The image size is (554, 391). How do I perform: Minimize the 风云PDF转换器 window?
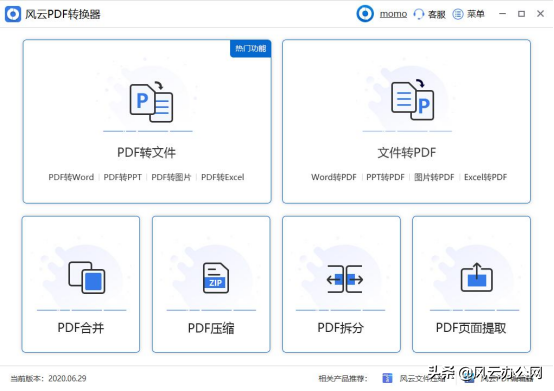pyautogui.click(x=502, y=14)
